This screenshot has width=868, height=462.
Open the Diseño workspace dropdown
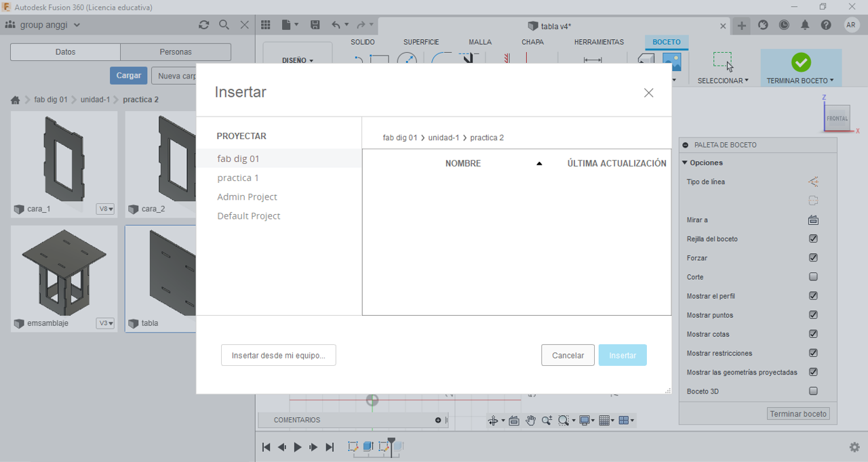pos(298,60)
